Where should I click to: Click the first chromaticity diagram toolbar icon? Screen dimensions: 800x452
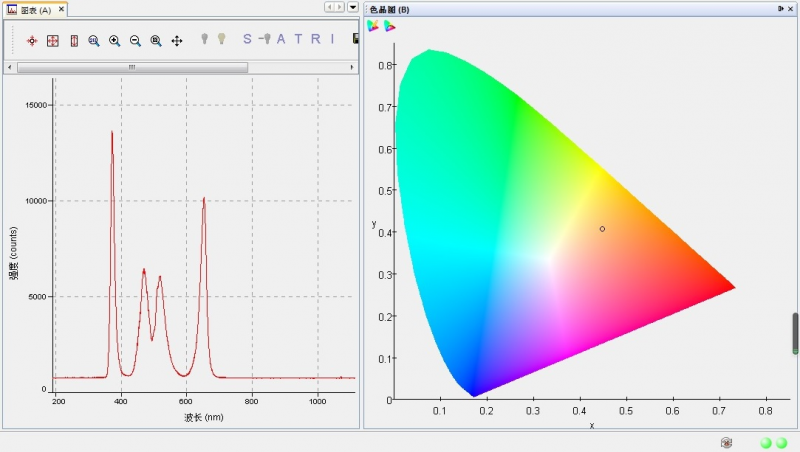[x=373, y=26]
